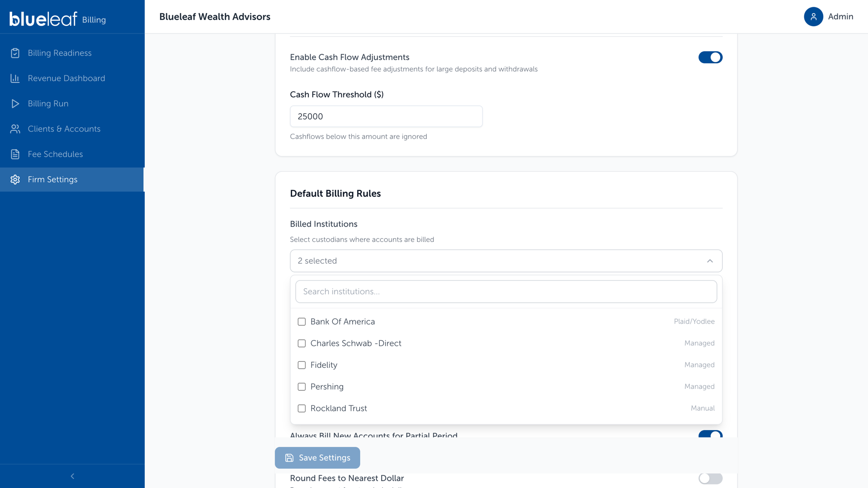
Task: Click the Firm Settings gear icon
Action: click(15, 179)
